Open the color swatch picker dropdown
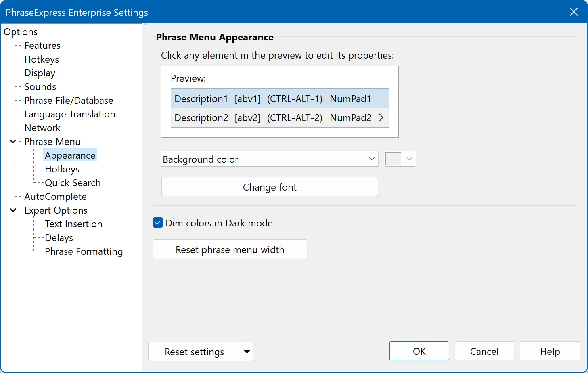The width and height of the screenshot is (588, 373). tap(409, 159)
